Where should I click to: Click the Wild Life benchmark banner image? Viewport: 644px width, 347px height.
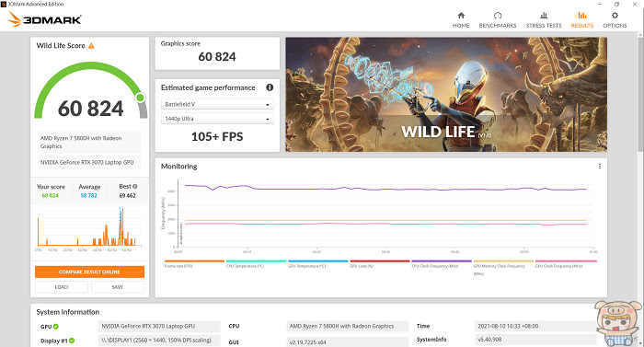tap(446, 95)
